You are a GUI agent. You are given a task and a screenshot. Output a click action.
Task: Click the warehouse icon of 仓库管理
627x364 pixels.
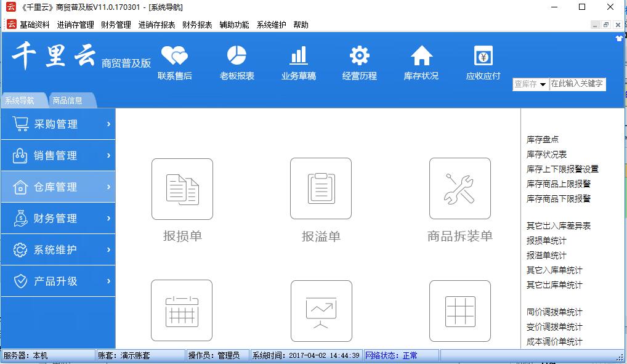pos(20,187)
